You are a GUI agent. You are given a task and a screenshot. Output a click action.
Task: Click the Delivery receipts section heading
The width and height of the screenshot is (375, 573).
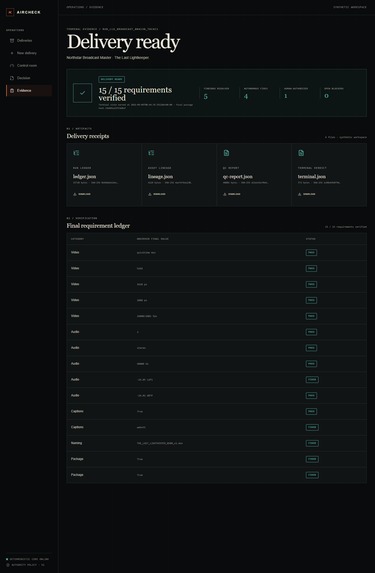pyautogui.click(x=88, y=136)
